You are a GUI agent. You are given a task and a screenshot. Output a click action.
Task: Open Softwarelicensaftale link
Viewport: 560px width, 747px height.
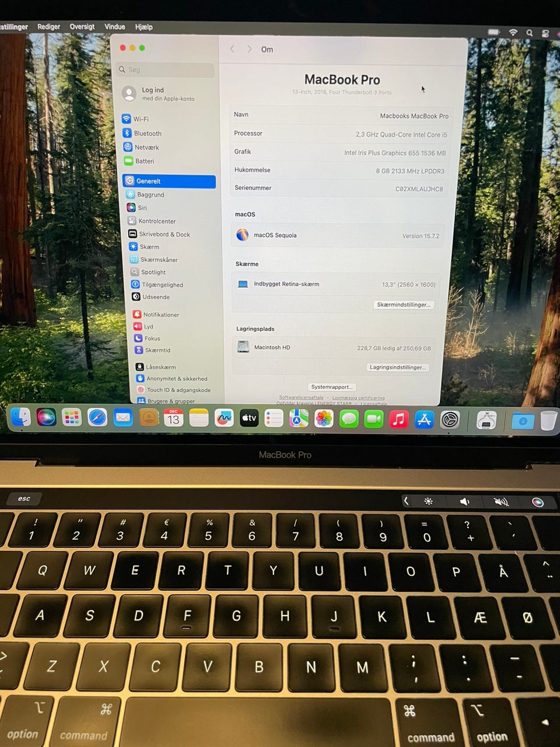[x=301, y=397]
